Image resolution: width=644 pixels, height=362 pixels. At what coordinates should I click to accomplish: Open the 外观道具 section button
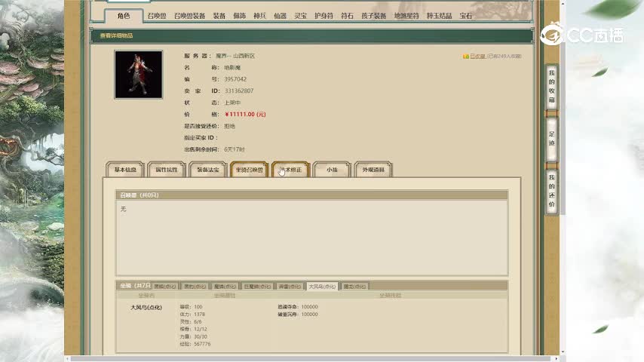click(x=373, y=169)
